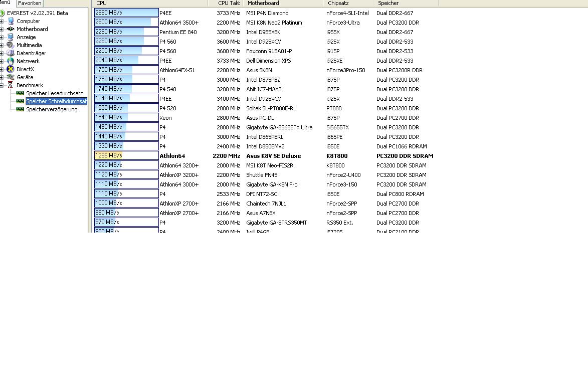
Task: Expand the Motherboard tree node
Action: coord(2,29)
